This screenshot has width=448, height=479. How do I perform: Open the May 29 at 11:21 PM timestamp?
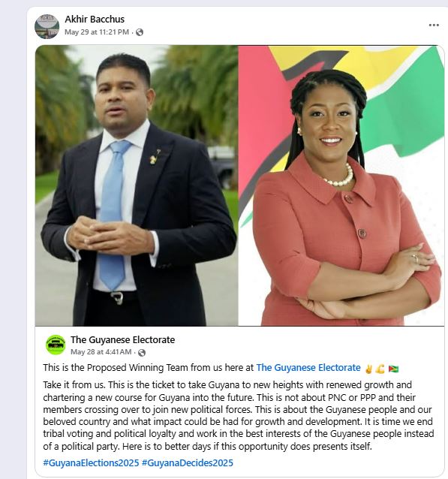click(97, 32)
